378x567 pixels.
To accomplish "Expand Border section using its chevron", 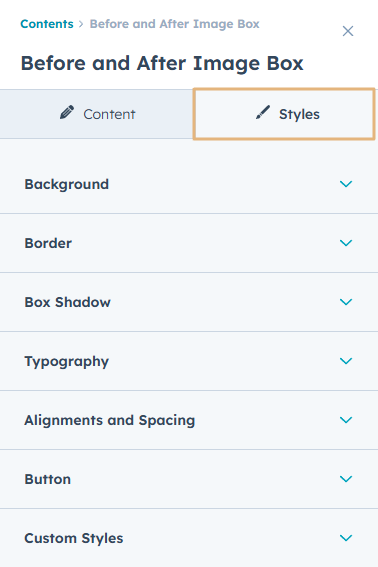I will [346, 243].
